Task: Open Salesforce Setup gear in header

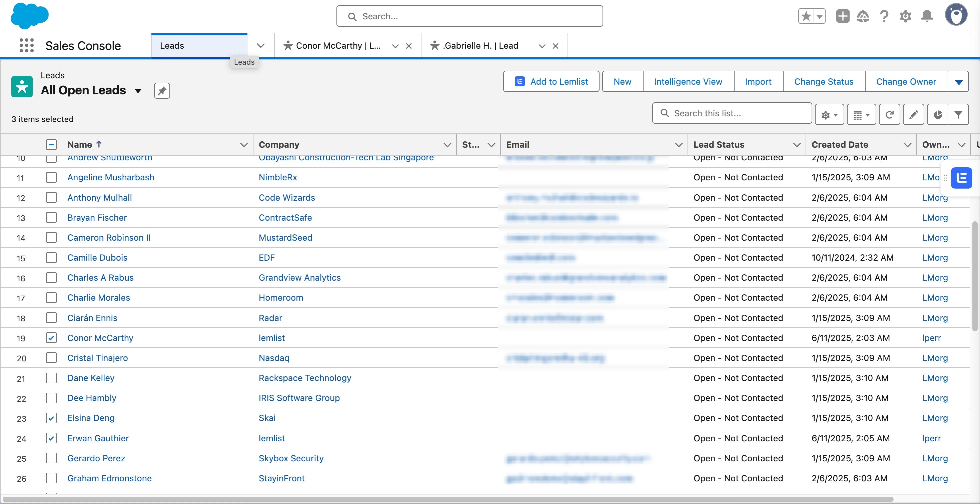Action: point(905,16)
